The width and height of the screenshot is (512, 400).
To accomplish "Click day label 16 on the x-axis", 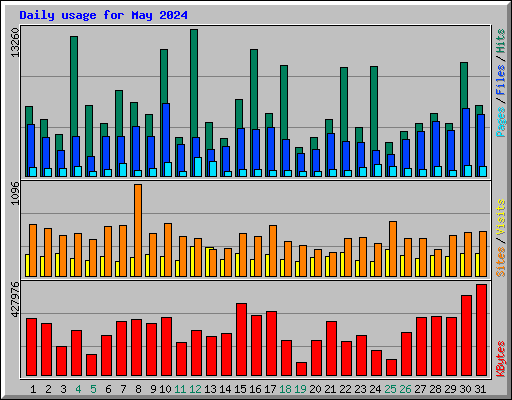I will pyautogui.click(x=255, y=389).
